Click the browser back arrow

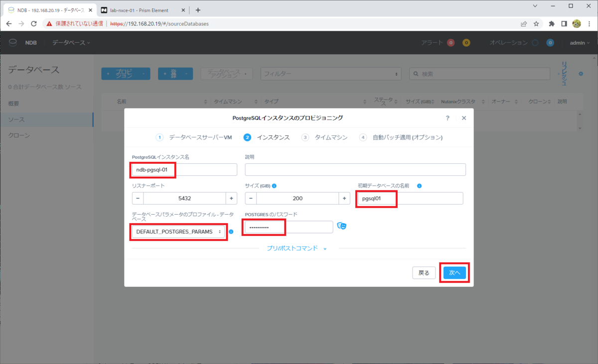9,23
